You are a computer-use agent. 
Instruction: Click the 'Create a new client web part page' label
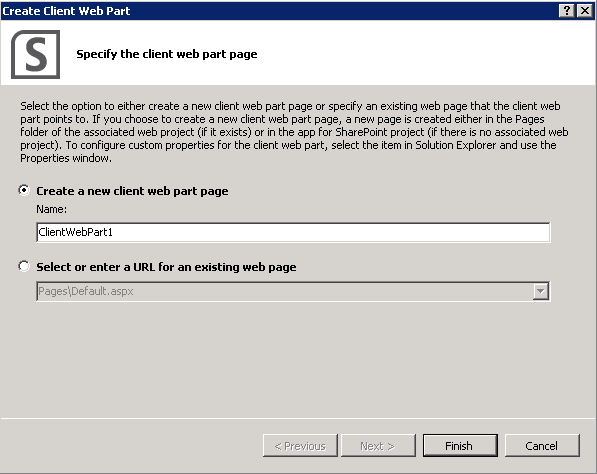132,191
